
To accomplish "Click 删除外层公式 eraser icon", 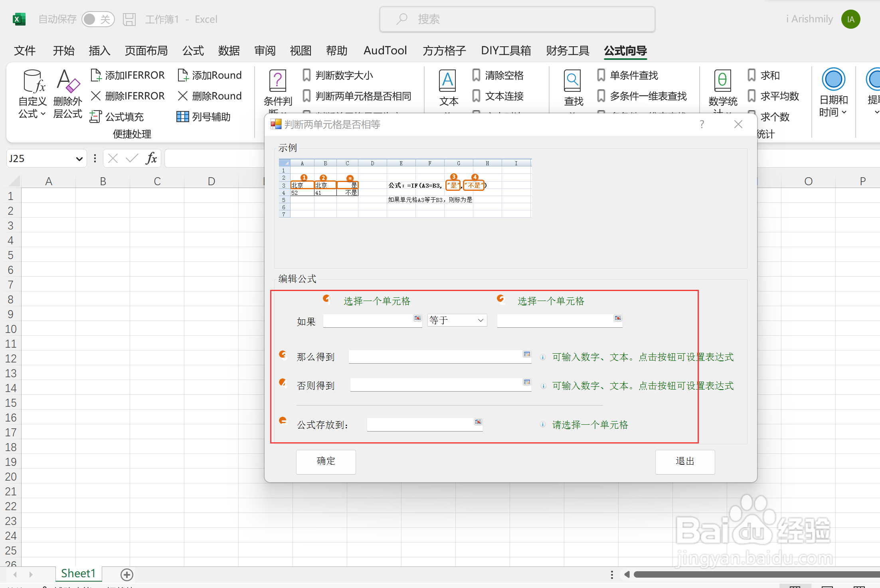I will pos(68,81).
